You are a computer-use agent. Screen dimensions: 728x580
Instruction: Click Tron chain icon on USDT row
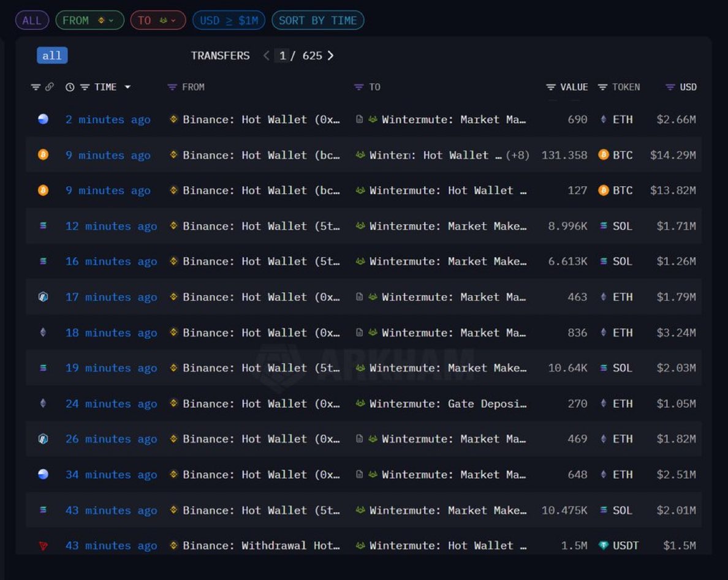pos(43,546)
